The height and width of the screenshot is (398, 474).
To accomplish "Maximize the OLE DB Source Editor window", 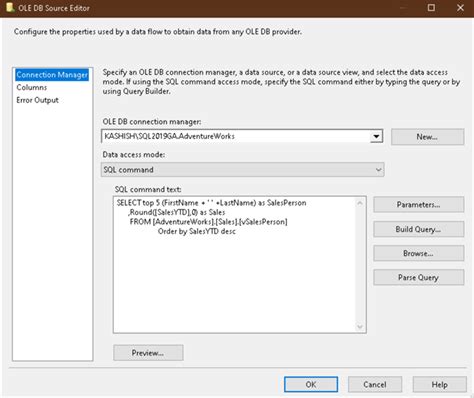I will point(431,8).
